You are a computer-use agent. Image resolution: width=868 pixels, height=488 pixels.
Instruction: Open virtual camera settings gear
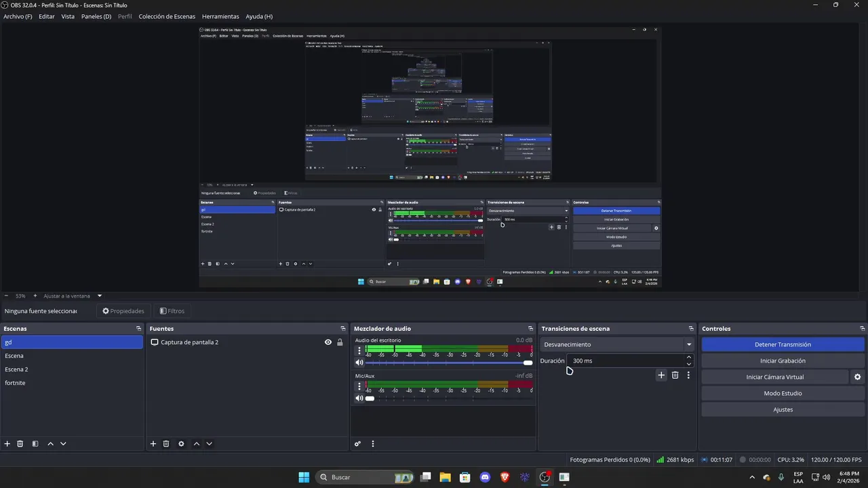click(857, 377)
